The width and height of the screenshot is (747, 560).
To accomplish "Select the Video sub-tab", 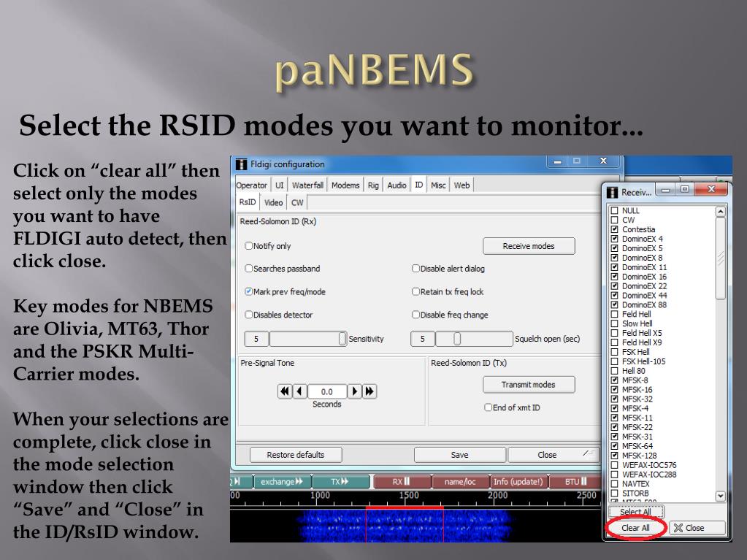I will [x=273, y=202].
